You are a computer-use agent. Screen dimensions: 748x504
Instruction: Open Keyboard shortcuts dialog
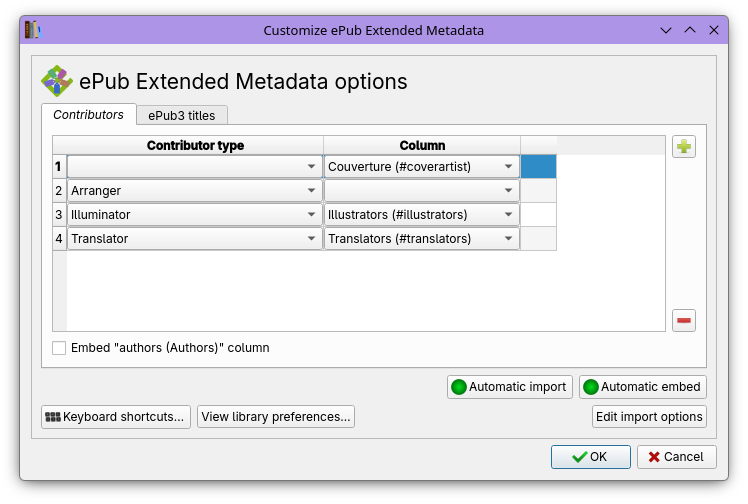pyautogui.click(x=115, y=416)
